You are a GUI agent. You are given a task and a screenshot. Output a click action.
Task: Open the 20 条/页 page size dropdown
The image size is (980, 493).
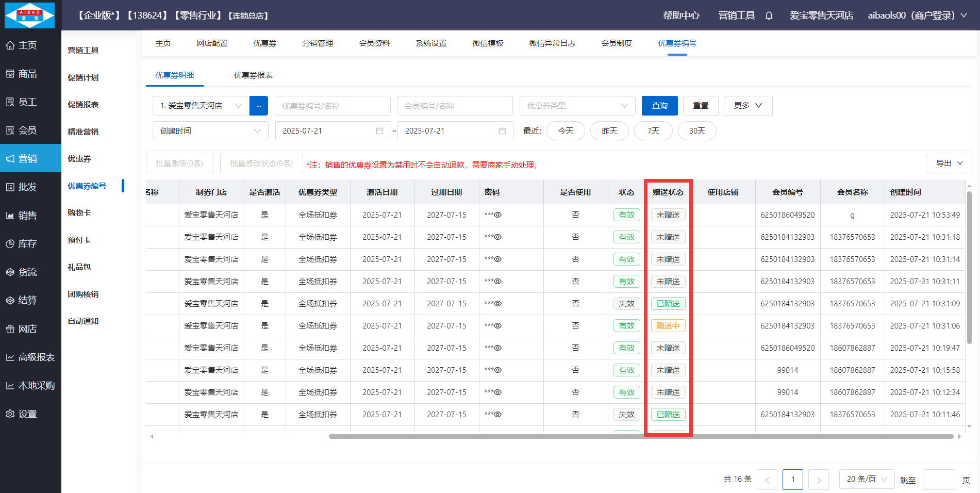[x=867, y=479]
